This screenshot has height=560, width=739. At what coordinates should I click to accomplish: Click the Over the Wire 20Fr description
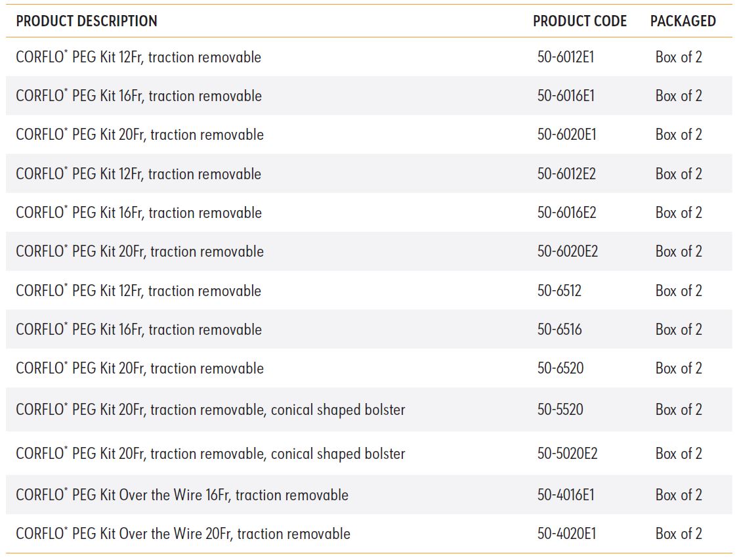183,534
